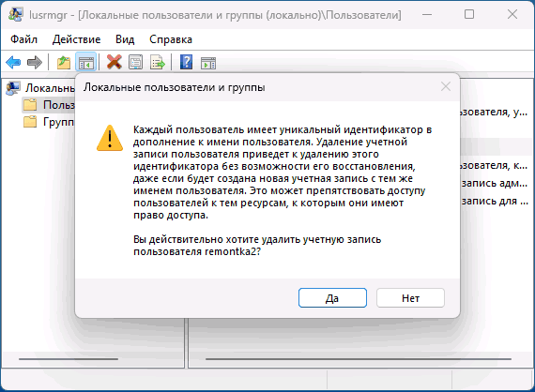The image size is (535, 392).
Task: Open the Вид menu
Action: point(125,39)
